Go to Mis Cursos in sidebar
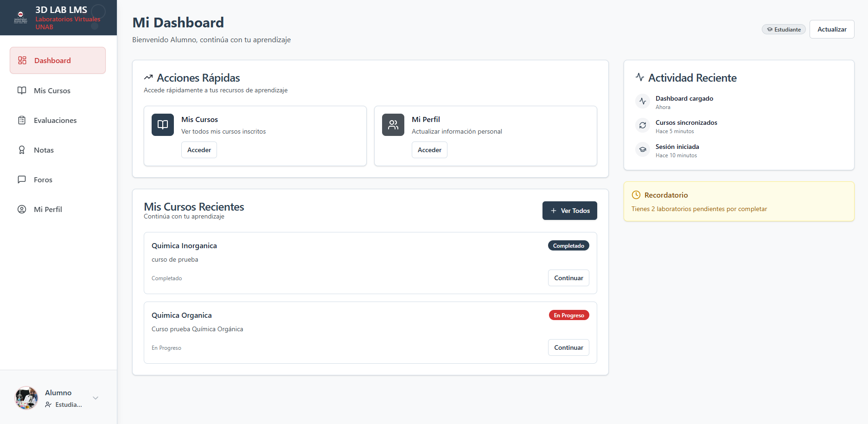Viewport: 868px width, 424px height. (x=52, y=90)
